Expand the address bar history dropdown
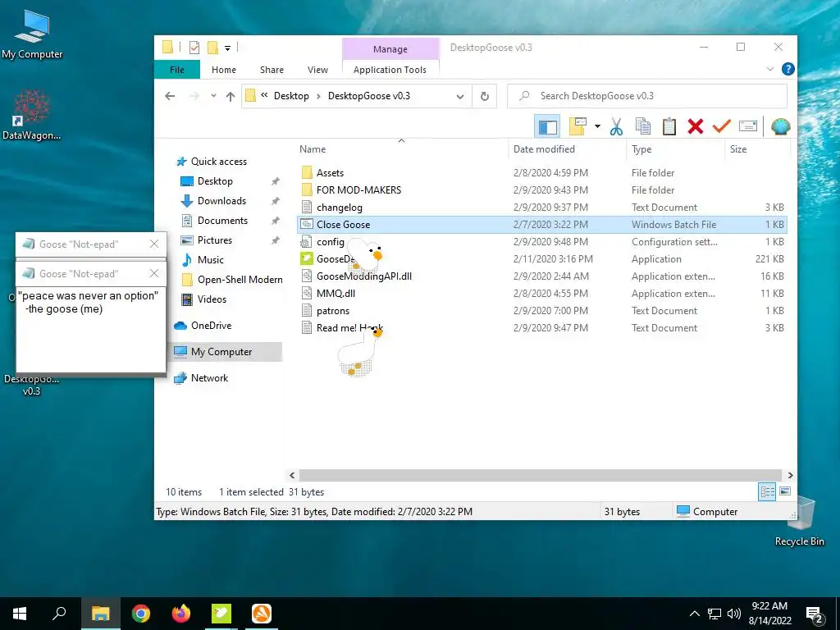The width and height of the screenshot is (840, 630). point(459,97)
